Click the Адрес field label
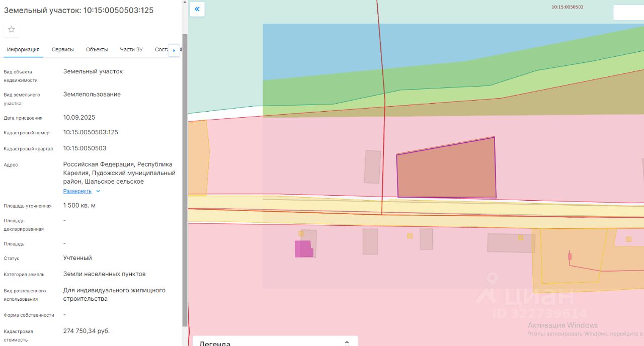Screen dimensions: 644x346 click(11, 165)
